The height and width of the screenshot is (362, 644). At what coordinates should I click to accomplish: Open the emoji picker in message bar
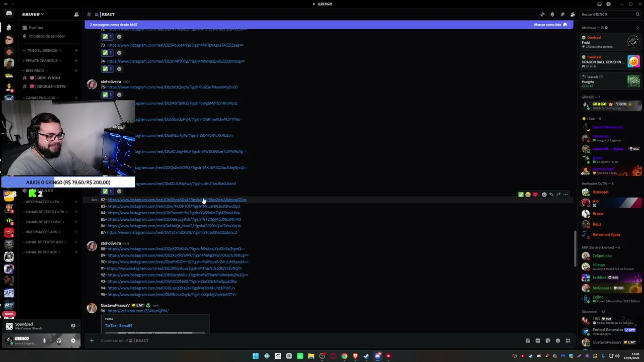pyautogui.click(x=558, y=340)
